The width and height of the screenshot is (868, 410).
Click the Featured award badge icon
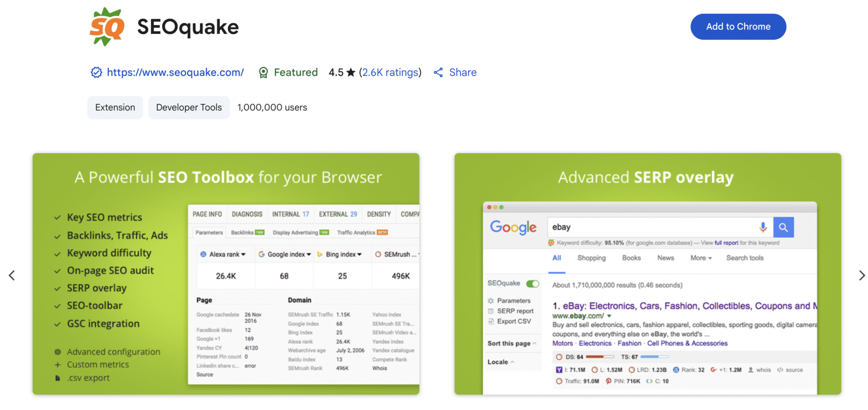coord(263,72)
